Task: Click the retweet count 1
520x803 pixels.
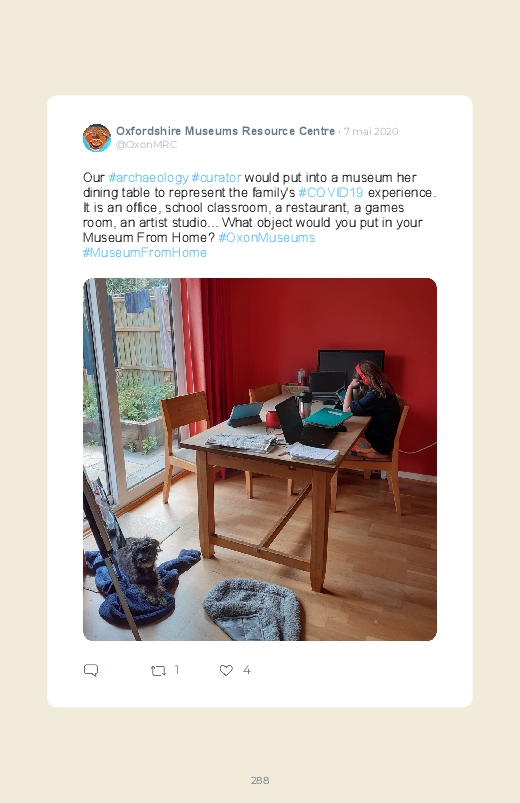Action: [177, 670]
